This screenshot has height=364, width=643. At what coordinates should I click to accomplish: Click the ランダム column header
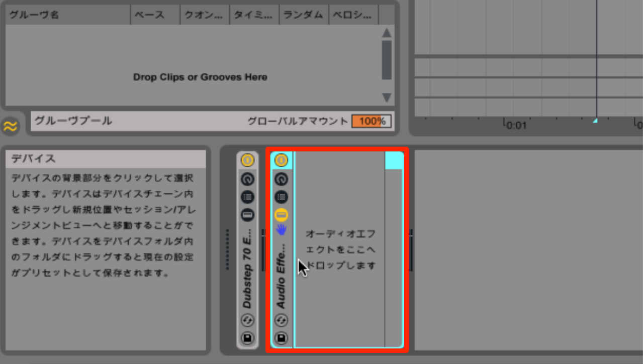[304, 15]
